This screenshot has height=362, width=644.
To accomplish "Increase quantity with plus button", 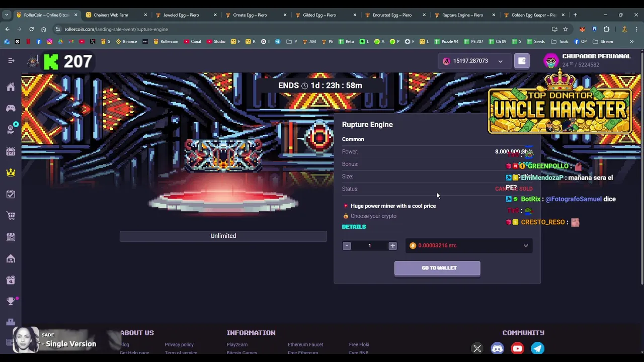I will click(392, 245).
